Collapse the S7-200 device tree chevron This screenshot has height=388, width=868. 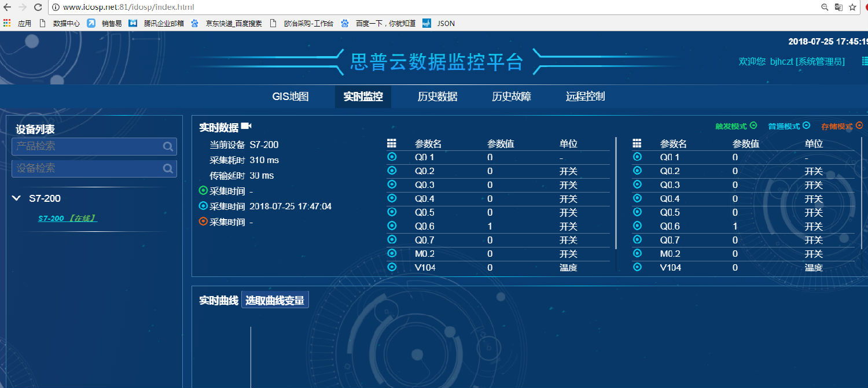tap(16, 198)
